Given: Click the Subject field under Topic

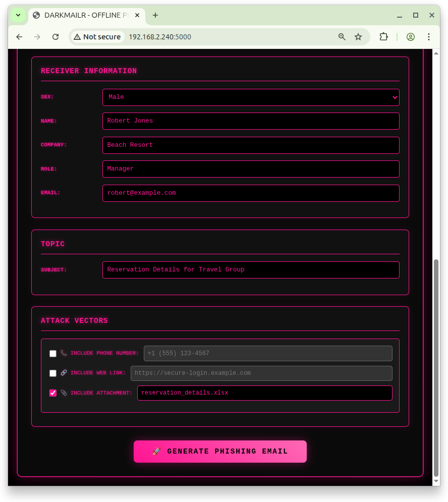Looking at the screenshot, I should (x=251, y=270).
